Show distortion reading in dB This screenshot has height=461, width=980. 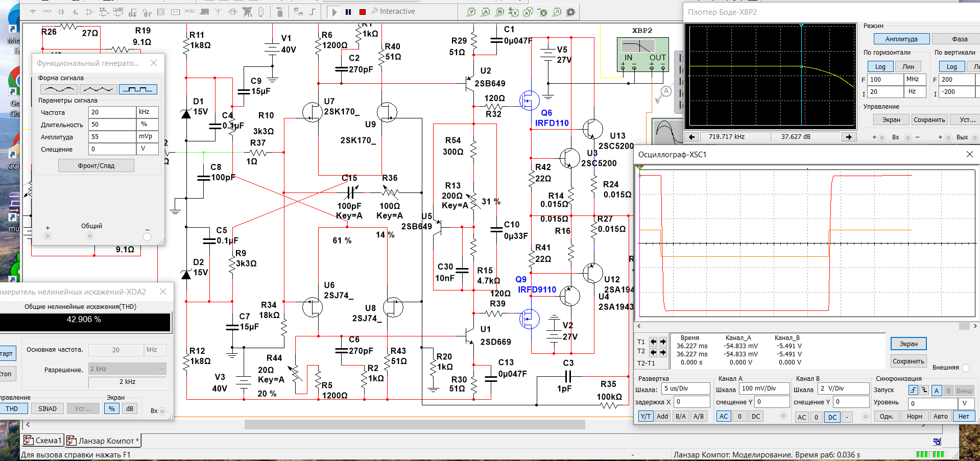pos(130,408)
